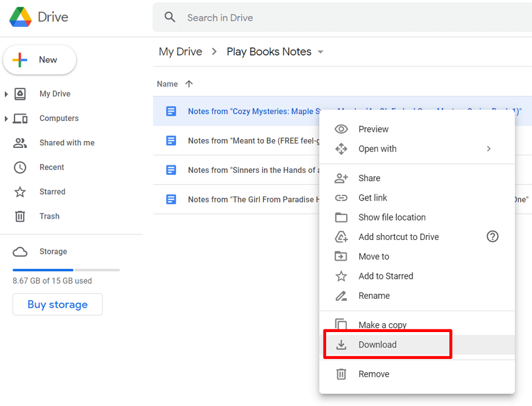The image size is (532, 406).
Task: Click the Share add-person icon
Action: tap(341, 178)
